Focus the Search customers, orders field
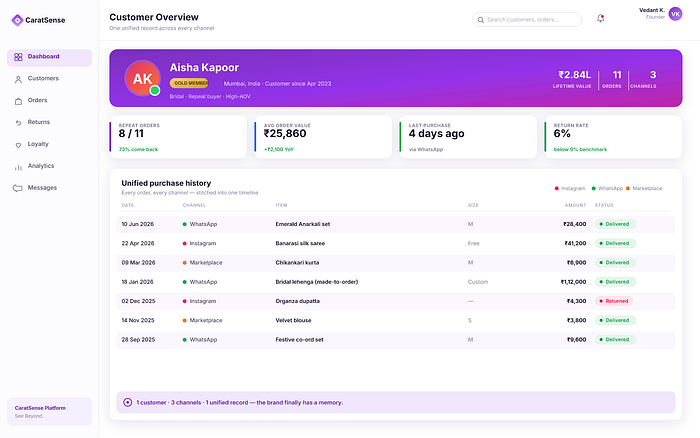Viewport: 700px width, 438px height. tap(527, 20)
